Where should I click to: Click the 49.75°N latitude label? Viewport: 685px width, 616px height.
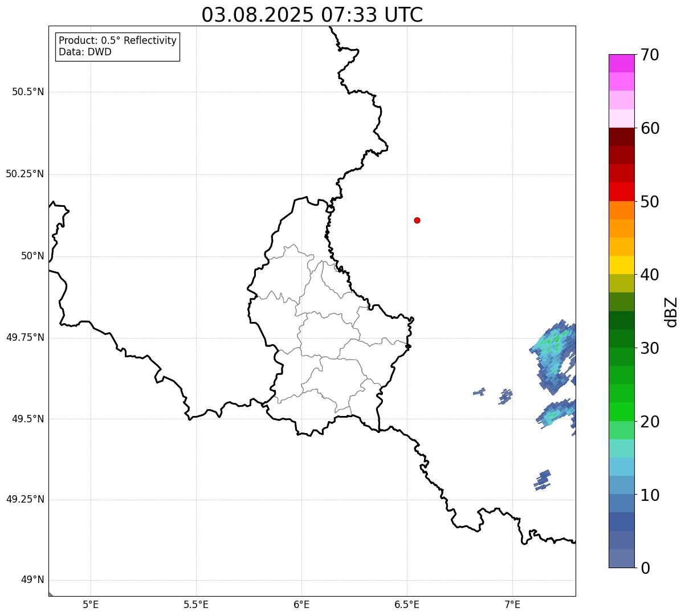(x=25, y=337)
